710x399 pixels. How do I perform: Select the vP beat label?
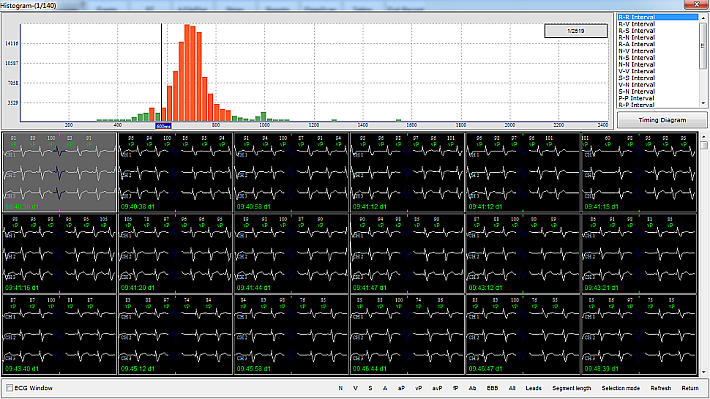coord(419,388)
